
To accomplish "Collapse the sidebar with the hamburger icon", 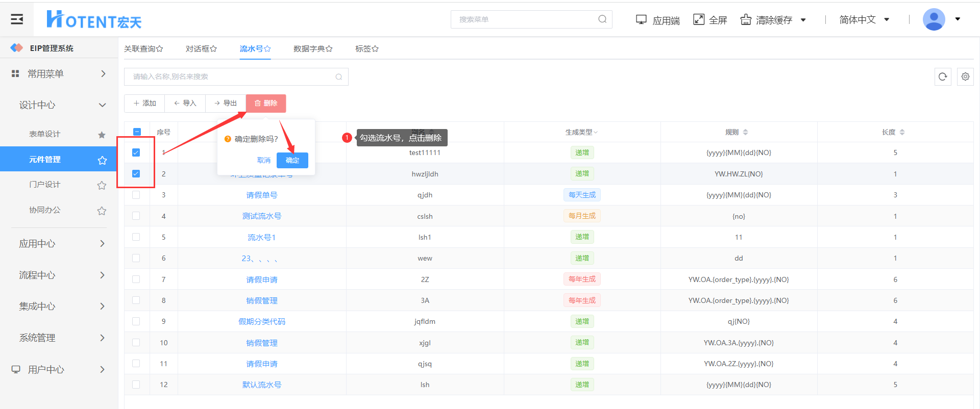I will coord(17,19).
